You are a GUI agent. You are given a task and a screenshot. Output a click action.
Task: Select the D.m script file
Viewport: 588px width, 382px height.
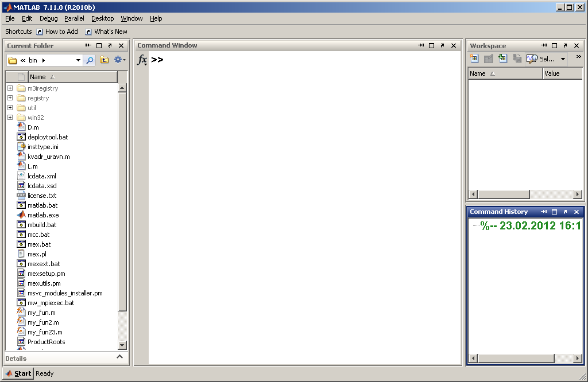coord(33,127)
